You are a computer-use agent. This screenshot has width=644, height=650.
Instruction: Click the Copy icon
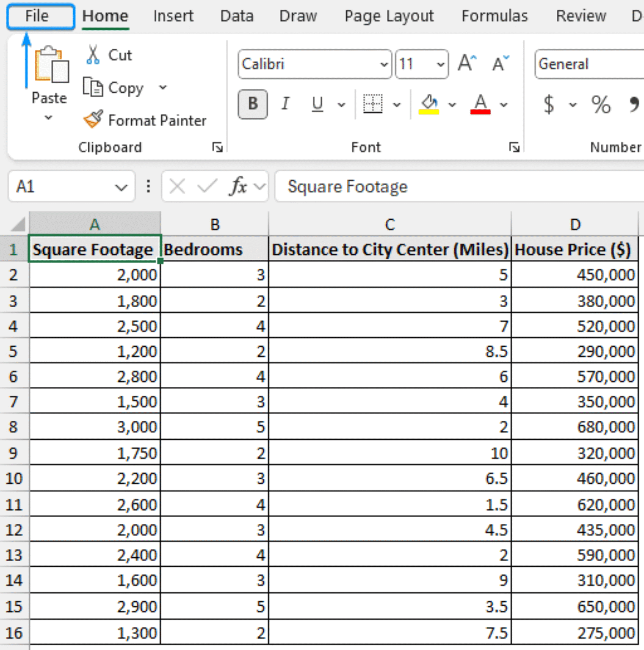point(93,87)
